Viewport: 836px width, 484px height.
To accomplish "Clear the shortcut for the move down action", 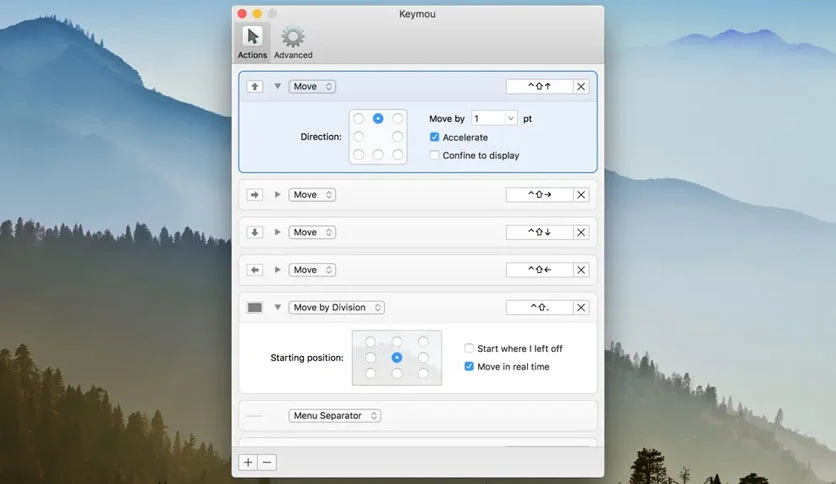I will [581, 232].
